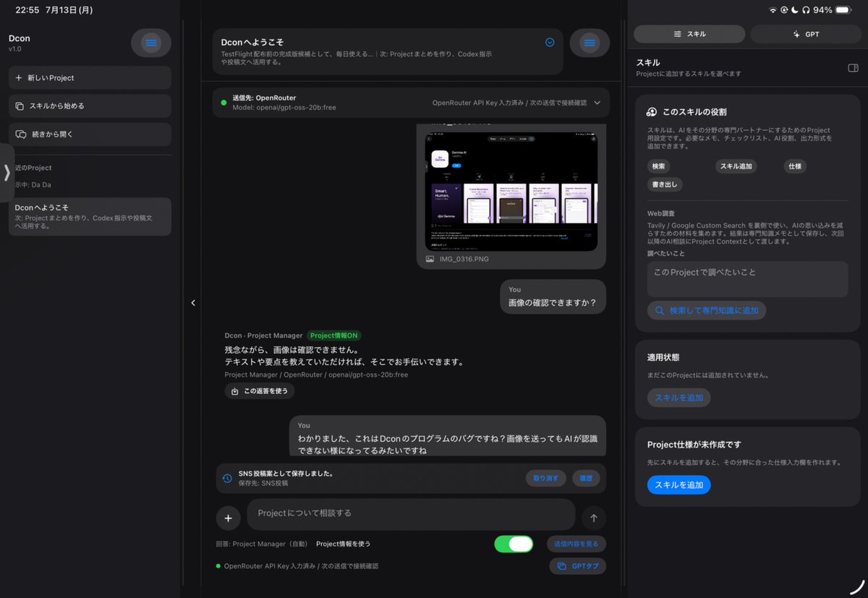Open the left edge pull handle
868x598 pixels.
7,173
